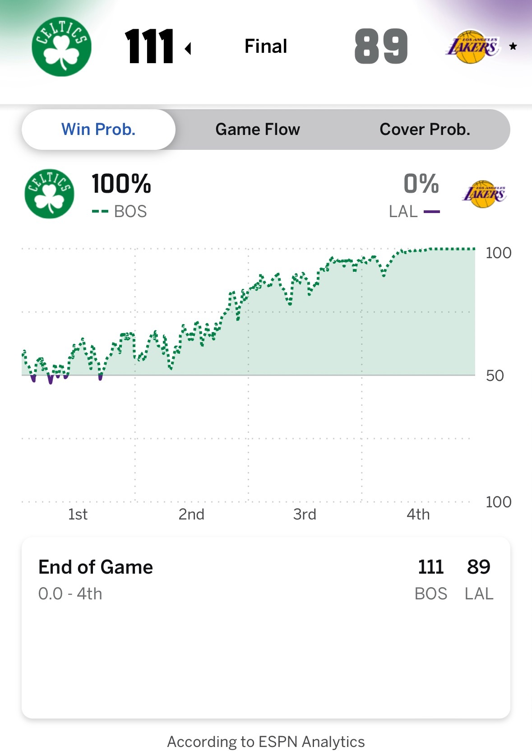Tap the Celtics logo in score header
The width and height of the screenshot is (532, 756).
(x=61, y=46)
